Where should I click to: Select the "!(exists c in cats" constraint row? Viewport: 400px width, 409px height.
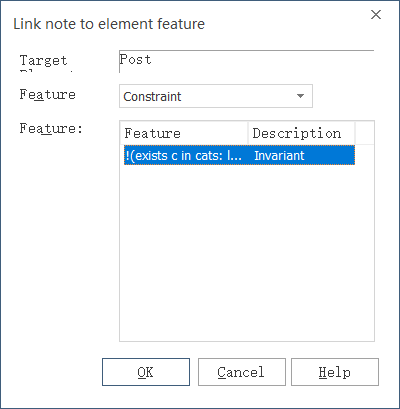[x=239, y=155]
